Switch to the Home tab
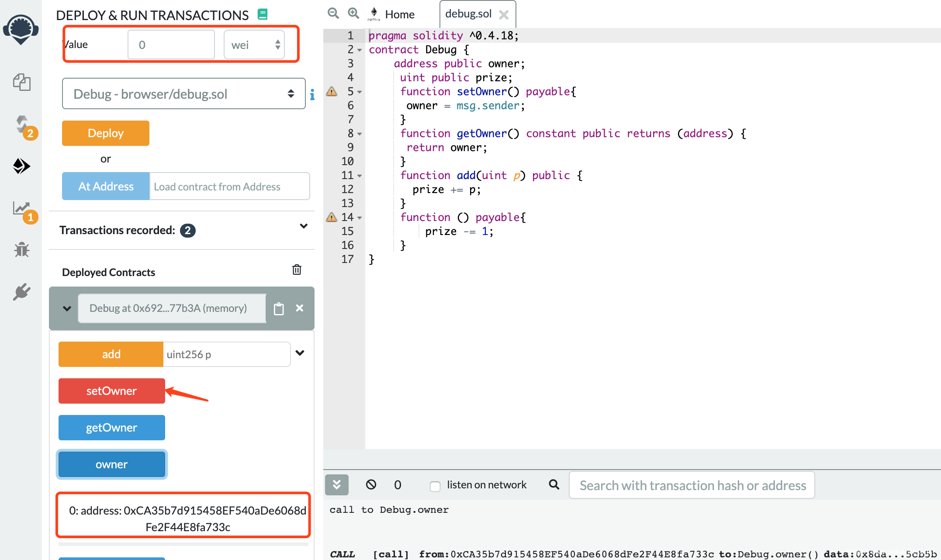The height and width of the screenshot is (560, 941). [399, 14]
